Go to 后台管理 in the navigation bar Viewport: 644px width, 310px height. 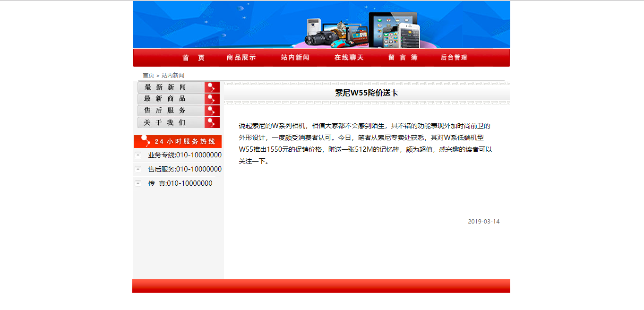point(454,58)
